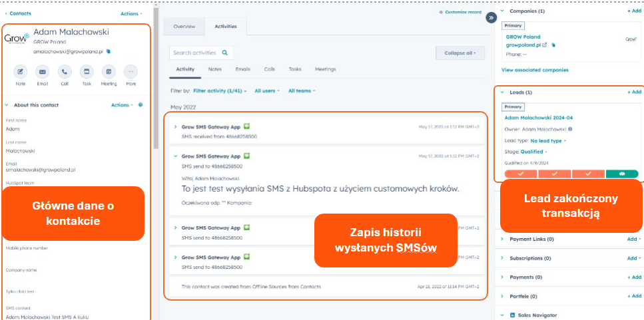The width and height of the screenshot is (644, 320).
Task: Click Sales Navigator LinkedIn icon
Action: tap(512, 315)
